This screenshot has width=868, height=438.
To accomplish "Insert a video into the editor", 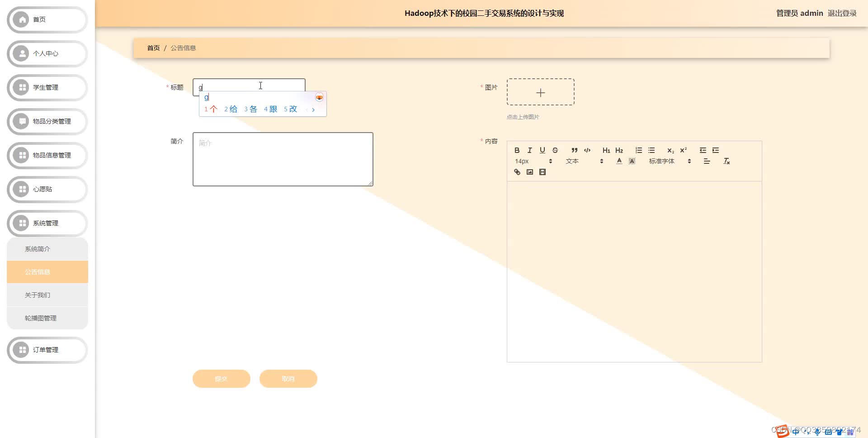I will (x=542, y=172).
